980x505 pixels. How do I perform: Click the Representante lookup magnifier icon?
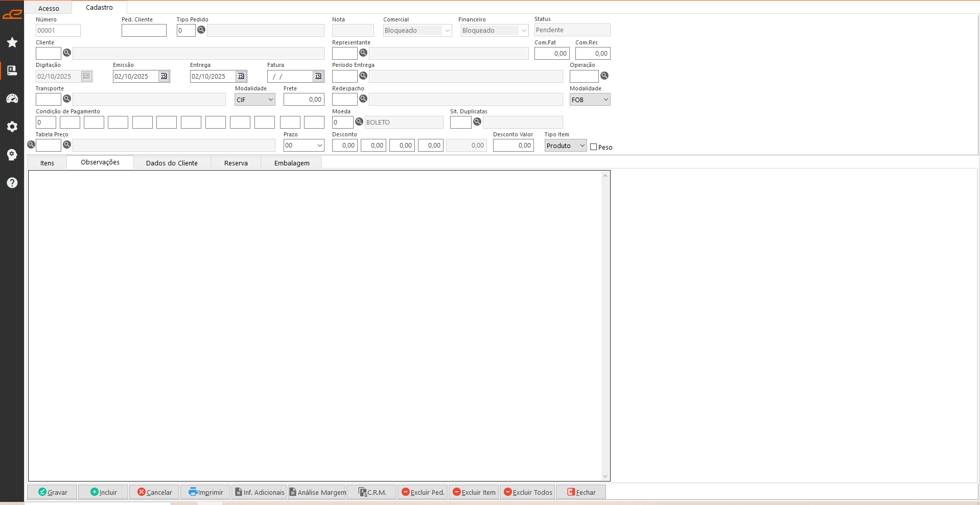pos(363,53)
